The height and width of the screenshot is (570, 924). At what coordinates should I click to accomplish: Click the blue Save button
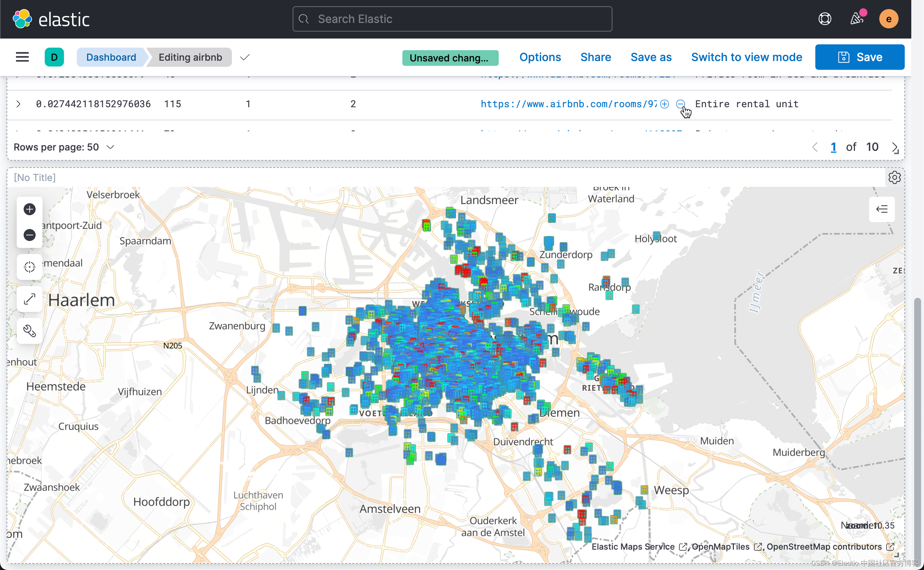pos(860,57)
